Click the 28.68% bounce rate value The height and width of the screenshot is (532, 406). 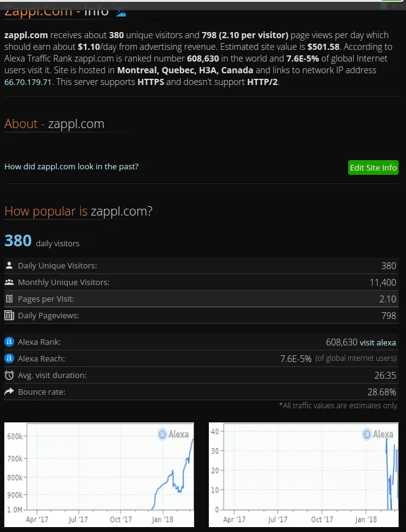(381, 392)
